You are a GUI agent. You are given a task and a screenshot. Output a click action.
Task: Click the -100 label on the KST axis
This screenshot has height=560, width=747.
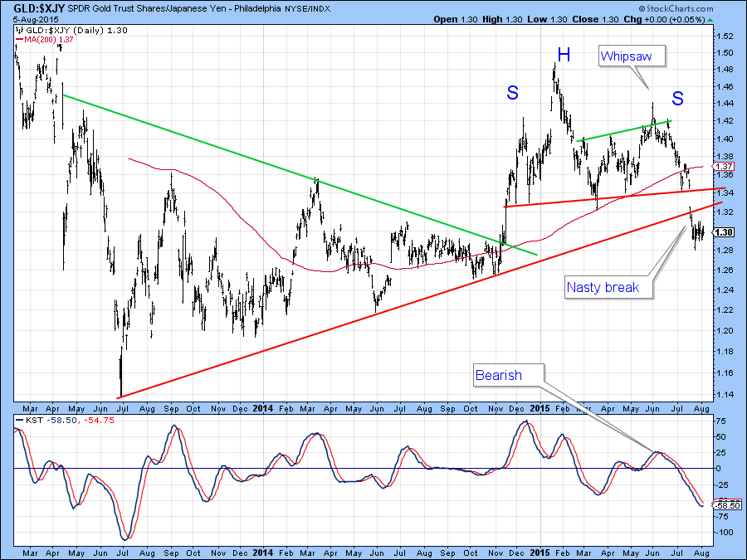point(724,533)
